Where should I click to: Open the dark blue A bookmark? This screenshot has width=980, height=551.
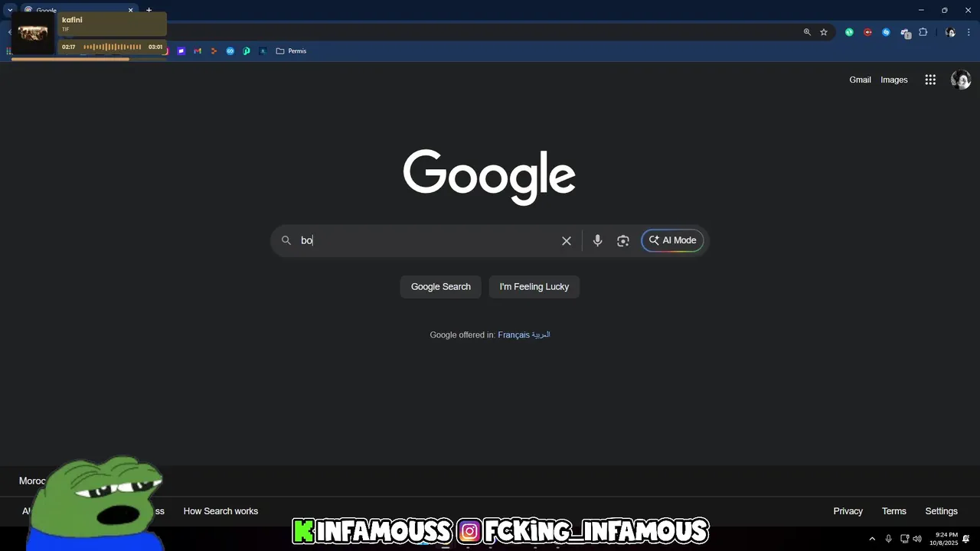[263, 51]
